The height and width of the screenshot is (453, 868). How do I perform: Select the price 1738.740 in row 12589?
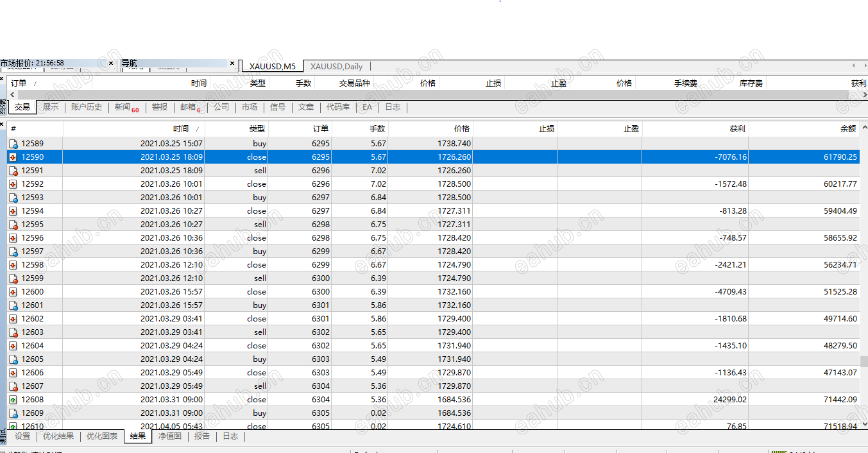[x=454, y=144]
